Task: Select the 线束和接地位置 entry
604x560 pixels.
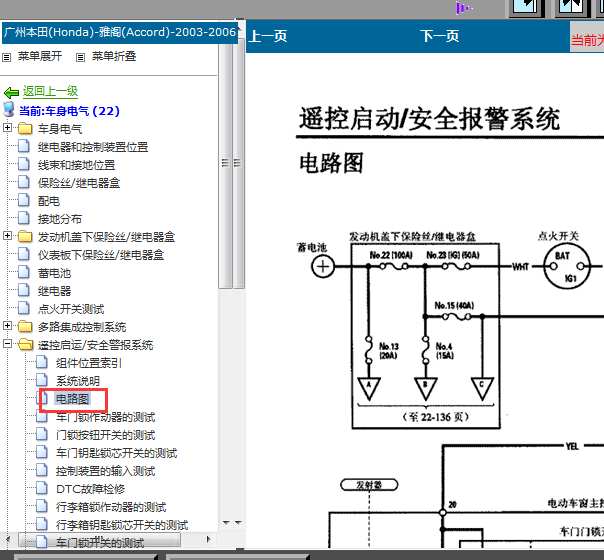Action: pyautogui.click(x=76, y=165)
